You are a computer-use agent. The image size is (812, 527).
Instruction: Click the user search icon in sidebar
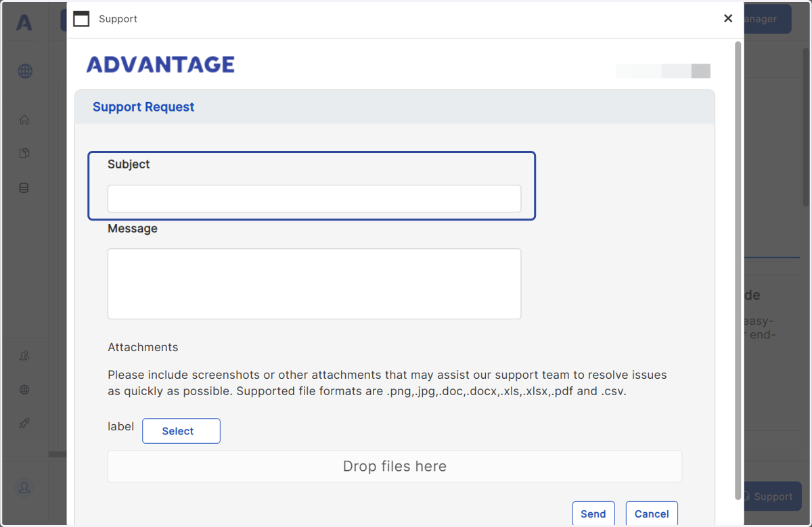pyautogui.click(x=24, y=355)
